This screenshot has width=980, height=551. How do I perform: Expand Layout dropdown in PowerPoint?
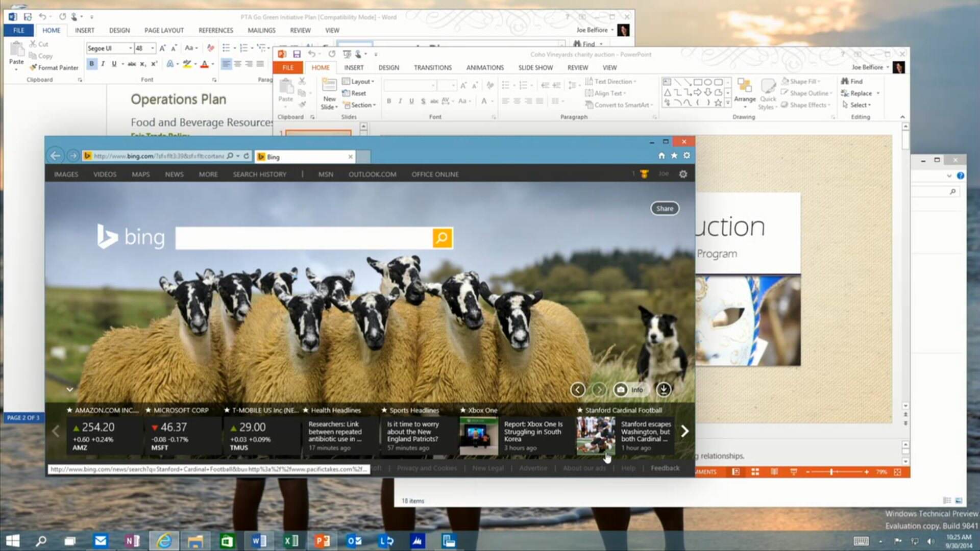(x=358, y=82)
